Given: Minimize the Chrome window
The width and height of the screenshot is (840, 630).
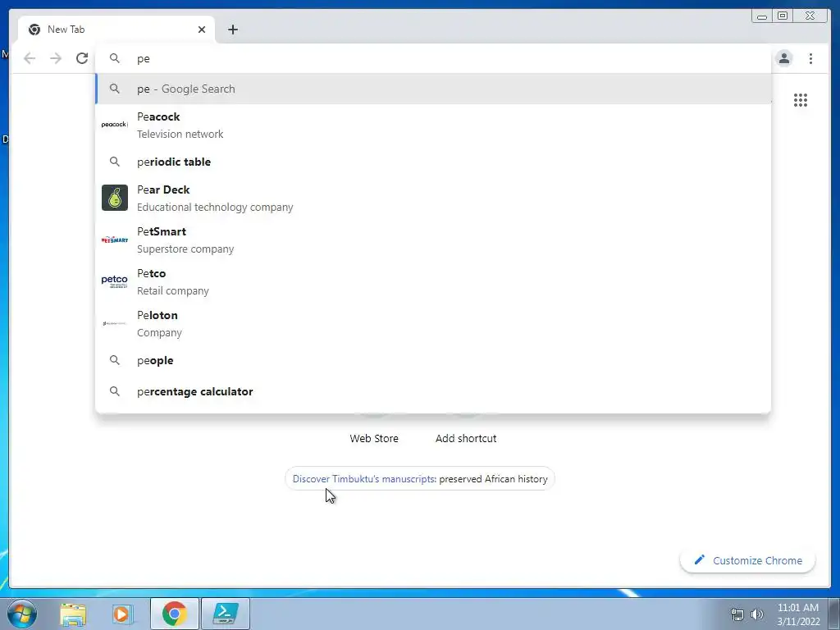Looking at the screenshot, I should (762, 16).
